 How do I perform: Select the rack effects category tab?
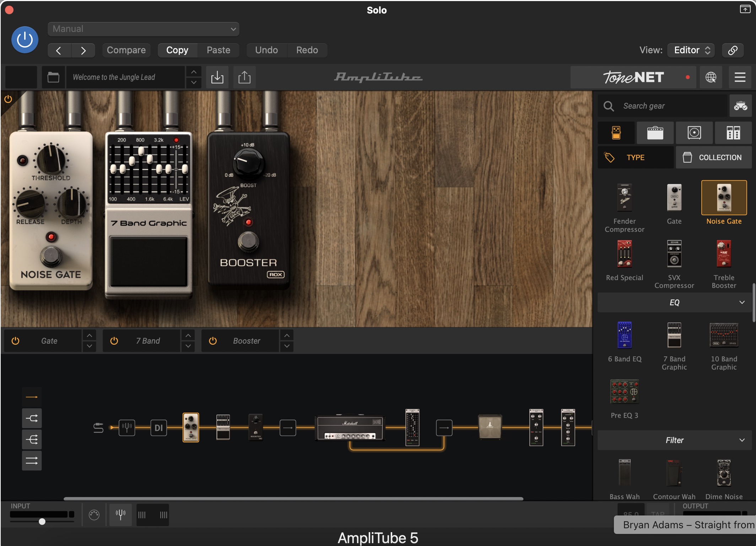[x=733, y=133]
